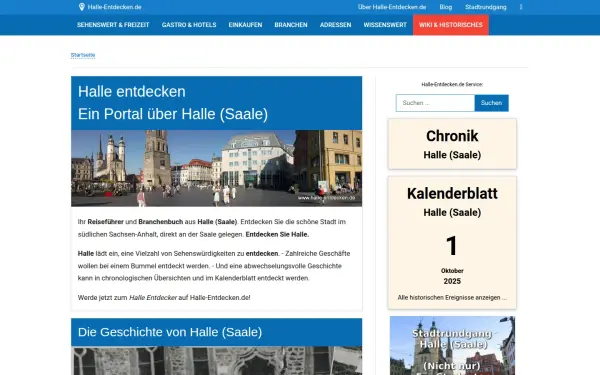Click the black-and-white historical photo

(217, 361)
